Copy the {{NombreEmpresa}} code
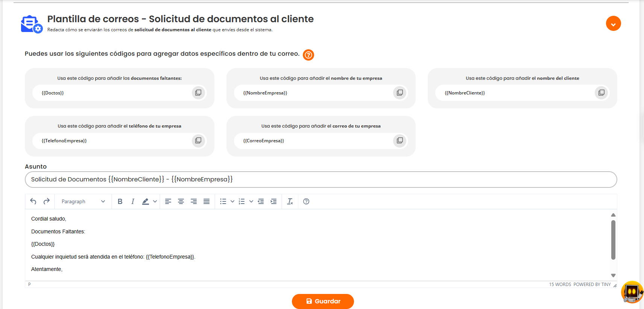The width and height of the screenshot is (644, 309). pos(399,93)
